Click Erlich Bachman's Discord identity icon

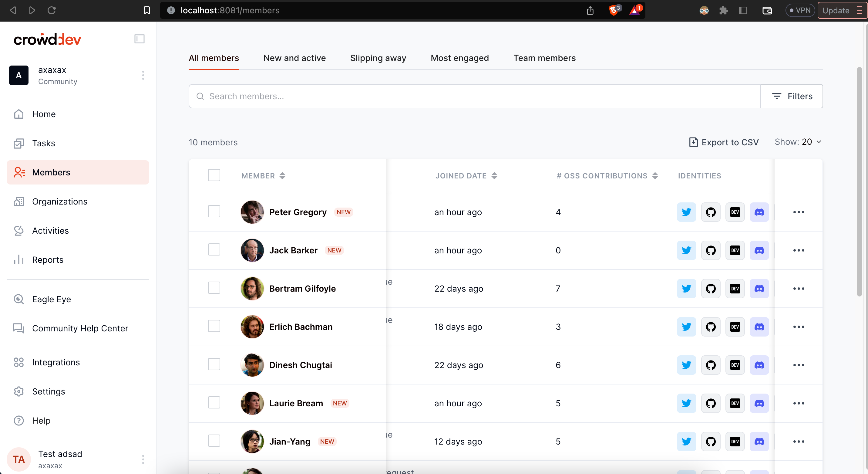point(759,327)
